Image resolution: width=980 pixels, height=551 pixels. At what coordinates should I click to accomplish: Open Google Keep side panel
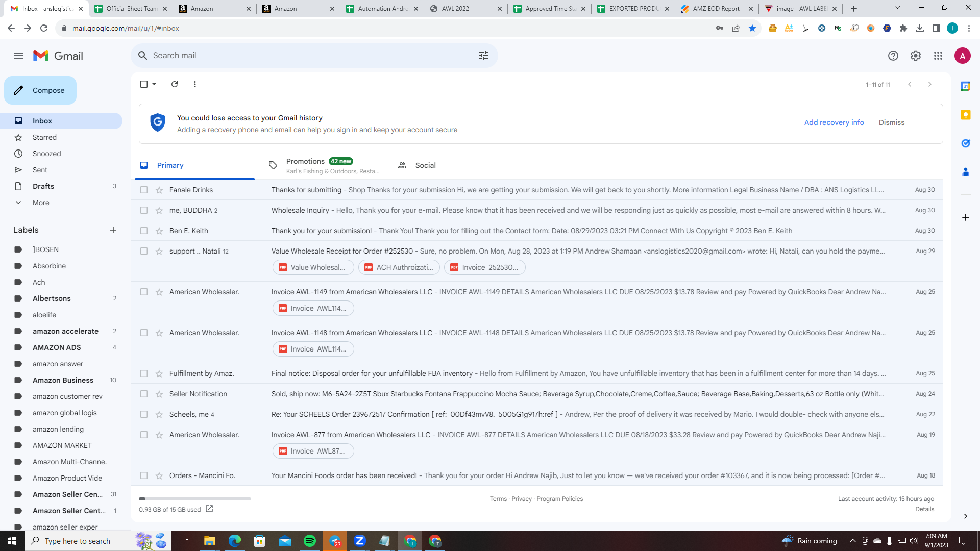pyautogui.click(x=966, y=115)
